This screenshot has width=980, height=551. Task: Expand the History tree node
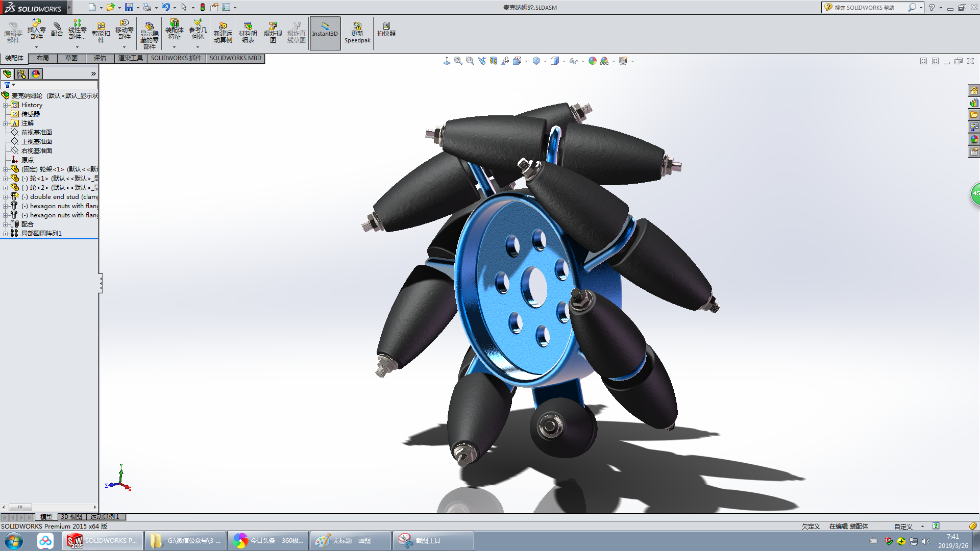click(5, 105)
